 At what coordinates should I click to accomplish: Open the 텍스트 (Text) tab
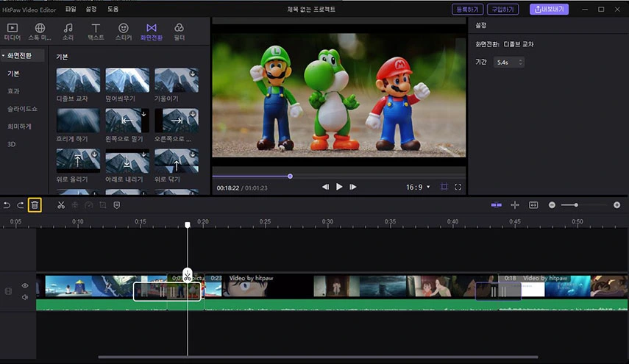coord(96,32)
